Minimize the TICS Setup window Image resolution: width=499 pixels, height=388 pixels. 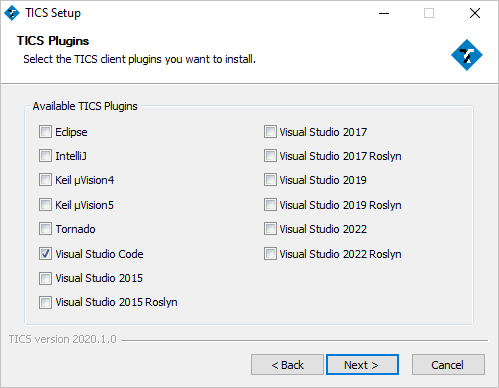tap(384, 13)
